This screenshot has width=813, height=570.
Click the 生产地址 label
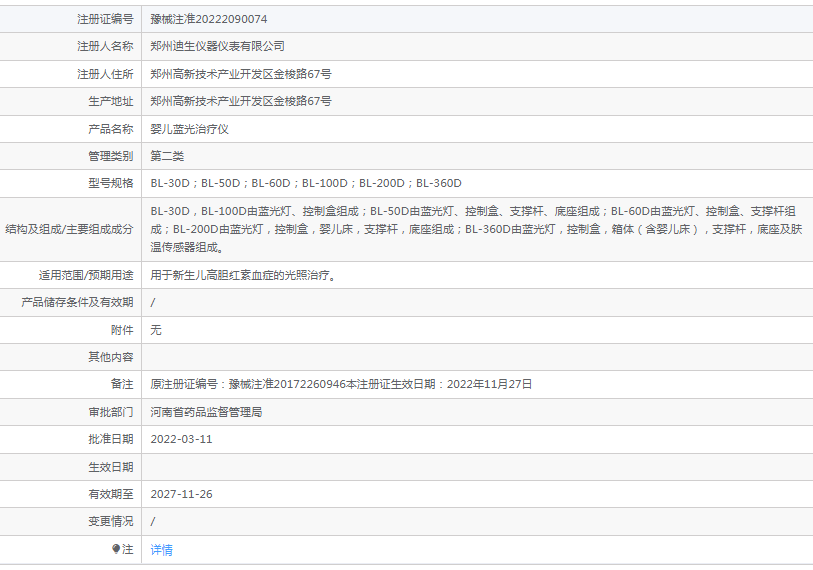110,101
